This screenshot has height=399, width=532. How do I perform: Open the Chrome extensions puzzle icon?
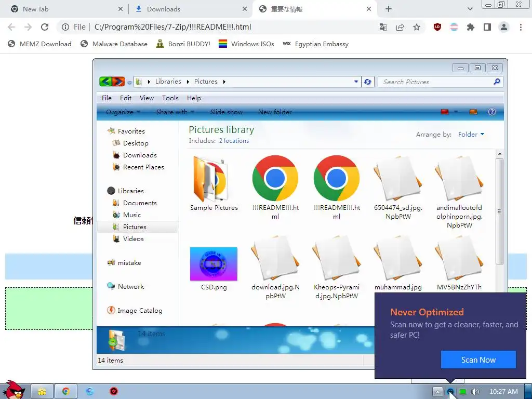[471, 27]
